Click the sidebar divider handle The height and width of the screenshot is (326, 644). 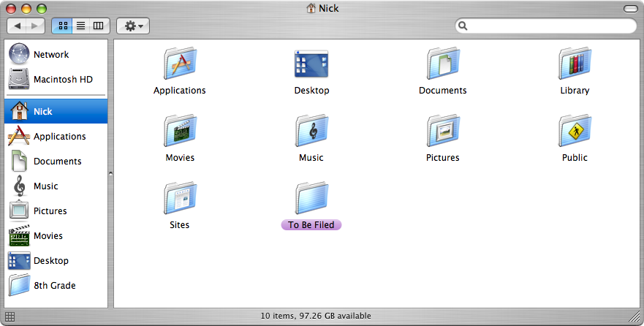tap(110, 174)
